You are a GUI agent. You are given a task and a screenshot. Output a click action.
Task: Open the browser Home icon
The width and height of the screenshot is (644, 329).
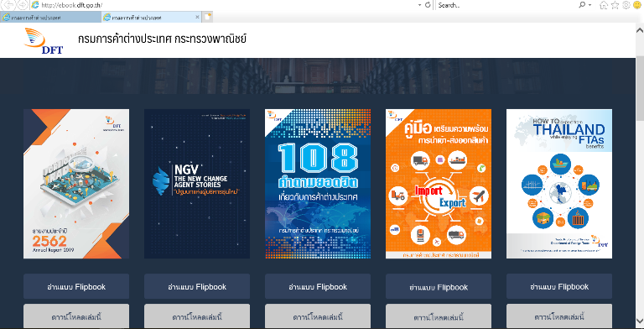pos(604,5)
